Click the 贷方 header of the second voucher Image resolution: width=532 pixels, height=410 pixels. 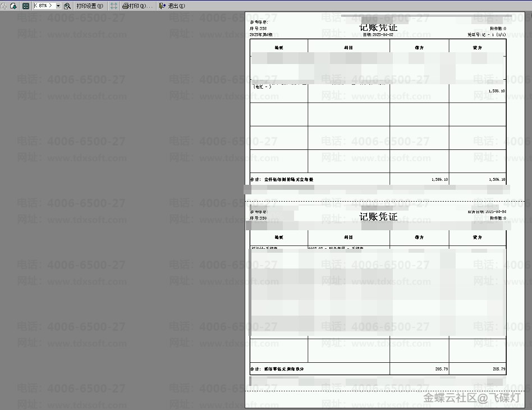point(478,237)
